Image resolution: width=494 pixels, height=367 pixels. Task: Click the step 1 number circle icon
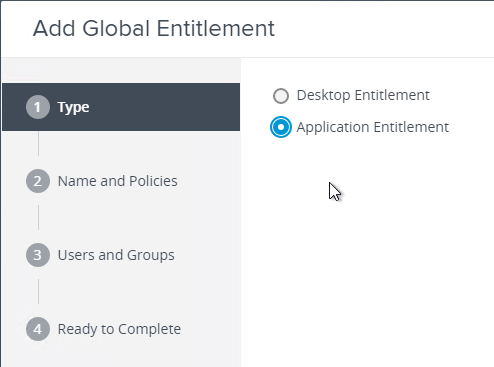(38, 107)
